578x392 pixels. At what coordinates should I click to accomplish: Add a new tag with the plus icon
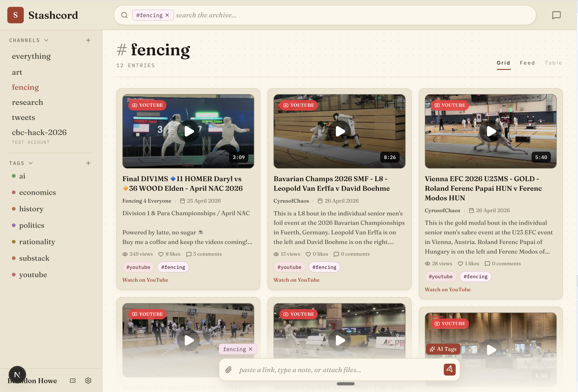88,163
